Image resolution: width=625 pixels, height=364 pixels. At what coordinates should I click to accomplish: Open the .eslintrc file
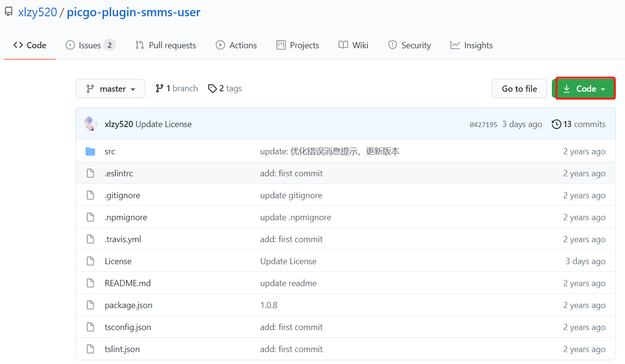point(119,173)
